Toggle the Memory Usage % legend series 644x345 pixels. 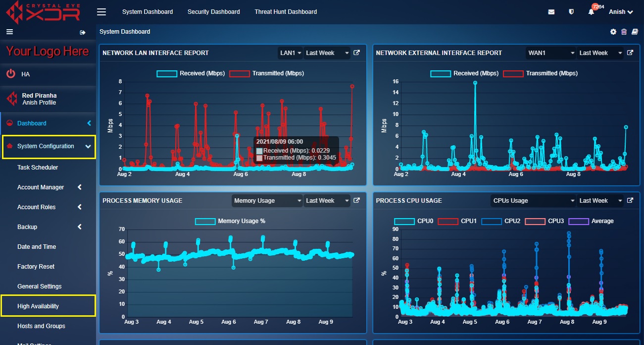pos(230,221)
